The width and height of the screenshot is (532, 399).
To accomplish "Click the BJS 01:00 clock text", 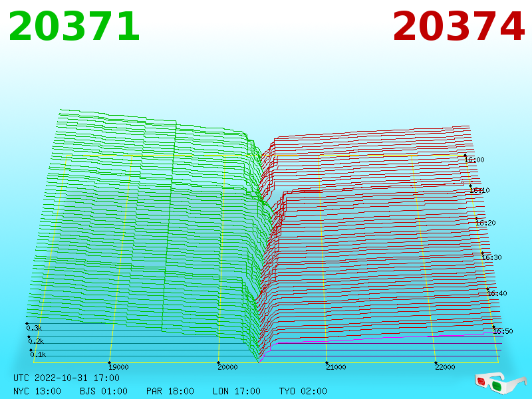I will (x=104, y=391).
